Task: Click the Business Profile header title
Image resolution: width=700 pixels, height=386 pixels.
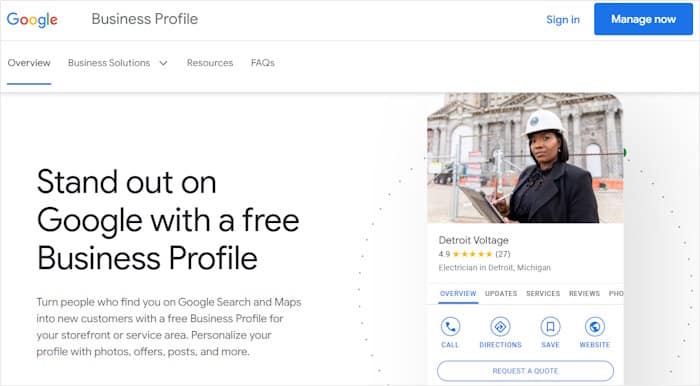Action: (x=145, y=19)
